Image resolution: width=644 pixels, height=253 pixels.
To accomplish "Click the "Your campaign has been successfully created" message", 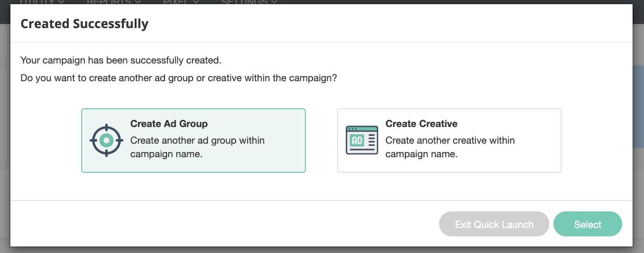I will point(121,60).
